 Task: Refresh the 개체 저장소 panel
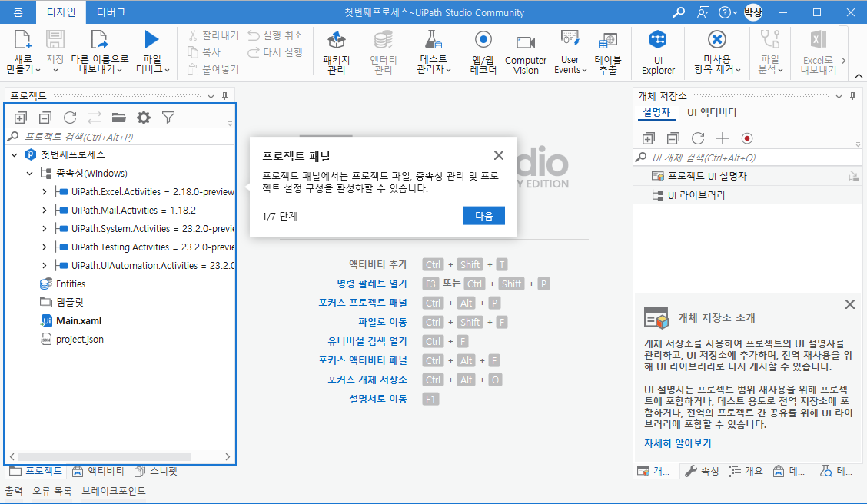pyautogui.click(x=698, y=138)
